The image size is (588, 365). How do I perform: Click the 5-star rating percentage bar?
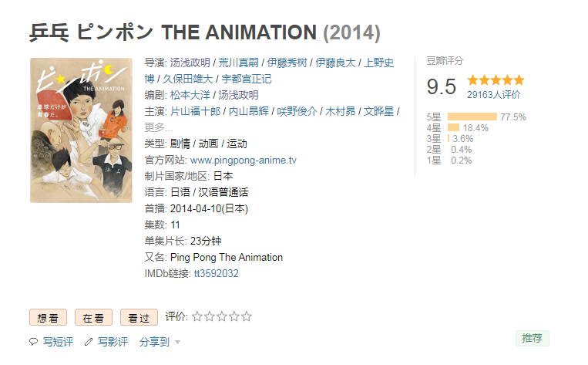coord(472,117)
